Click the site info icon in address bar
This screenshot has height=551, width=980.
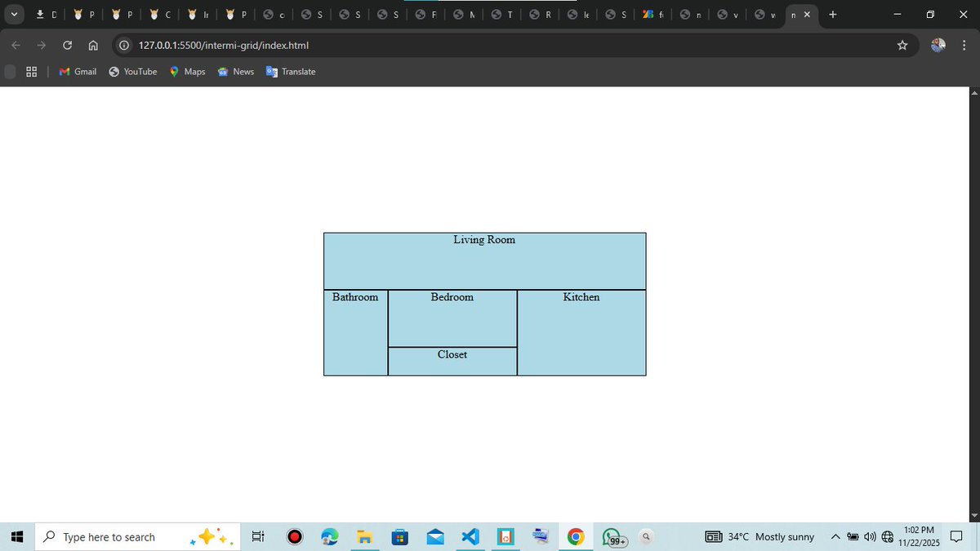tap(122, 45)
